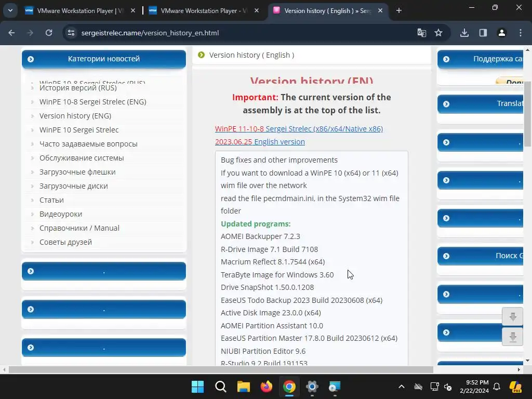The image size is (532, 399).
Task: Open WinPE 10-8 Sergei Strelec (ENG)
Action: point(92,102)
